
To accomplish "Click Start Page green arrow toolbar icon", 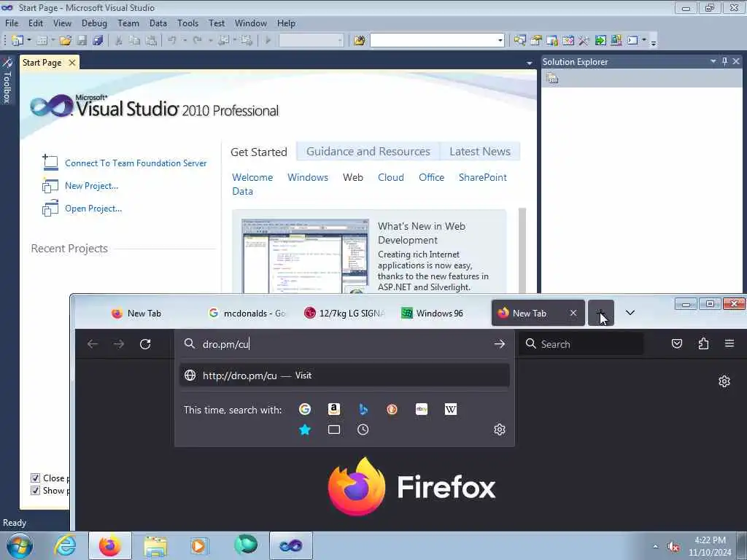I will click(600, 41).
